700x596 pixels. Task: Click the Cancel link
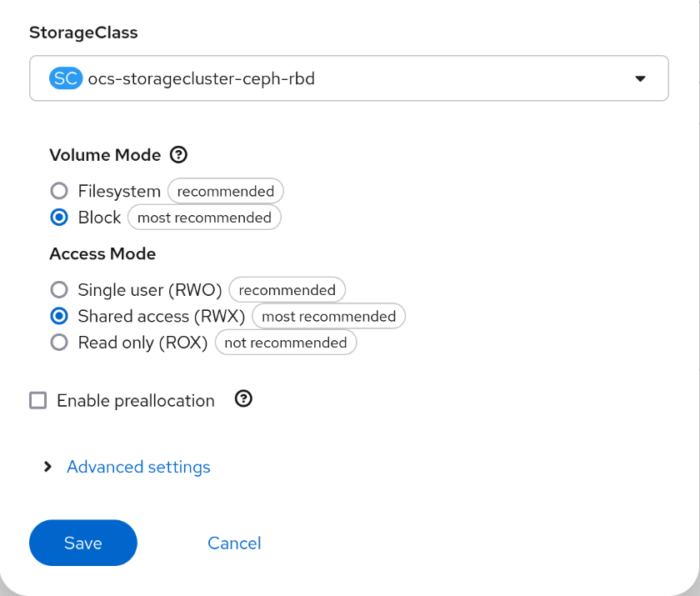point(234,543)
